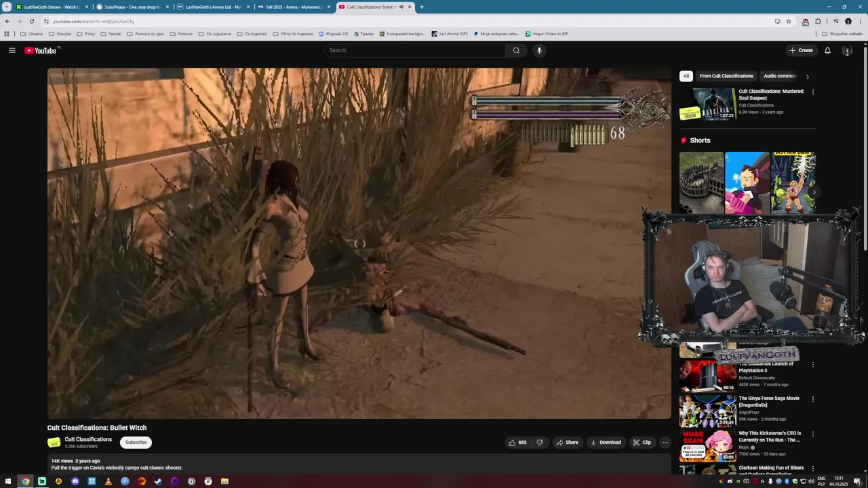
Task: Like the Bullet Witch video
Action: tap(517, 443)
